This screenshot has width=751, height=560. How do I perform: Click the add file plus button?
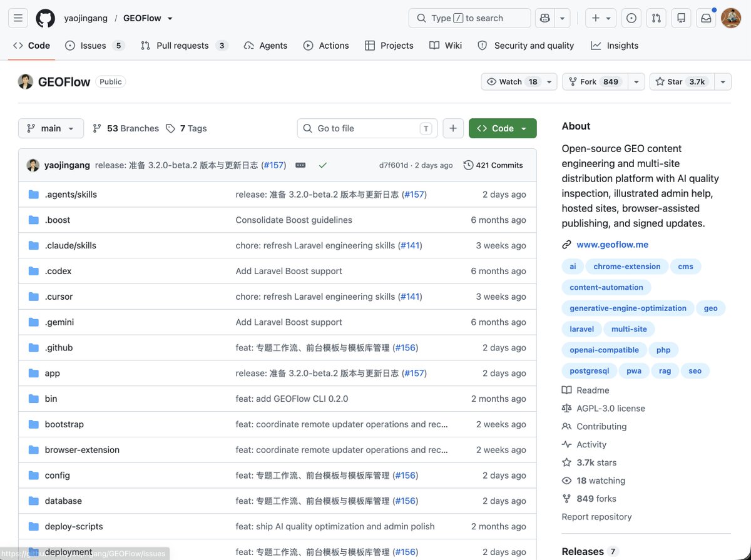pyautogui.click(x=453, y=128)
